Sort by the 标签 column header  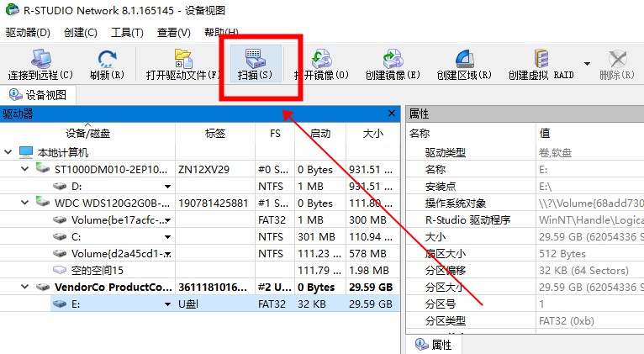coord(215,134)
